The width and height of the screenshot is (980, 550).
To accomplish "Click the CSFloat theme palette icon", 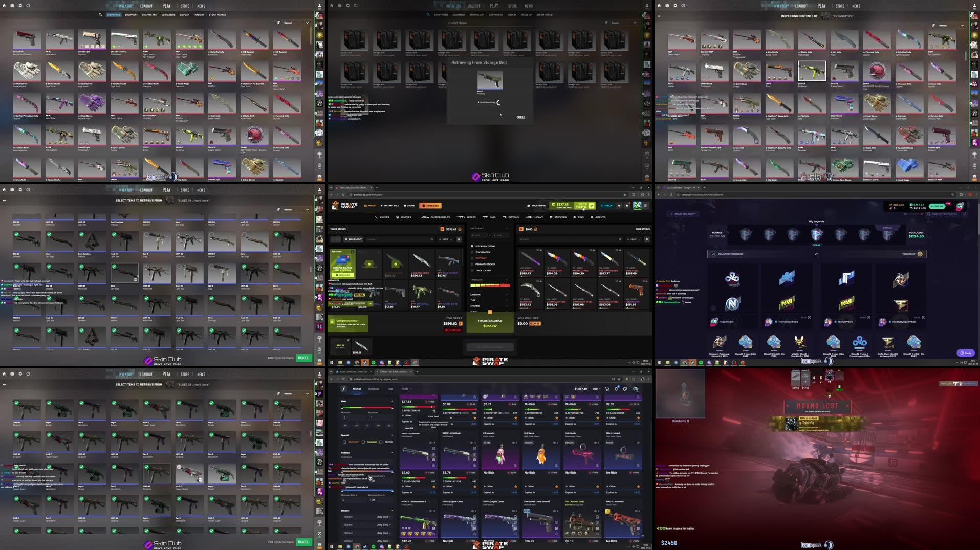I will pos(625,389).
